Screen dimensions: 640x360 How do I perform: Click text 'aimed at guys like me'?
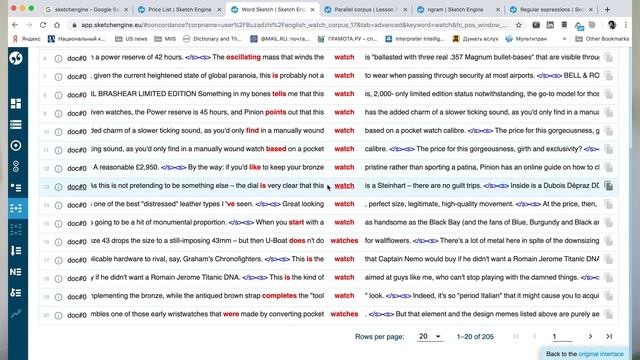pyautogui.click(x=398, y=278)
